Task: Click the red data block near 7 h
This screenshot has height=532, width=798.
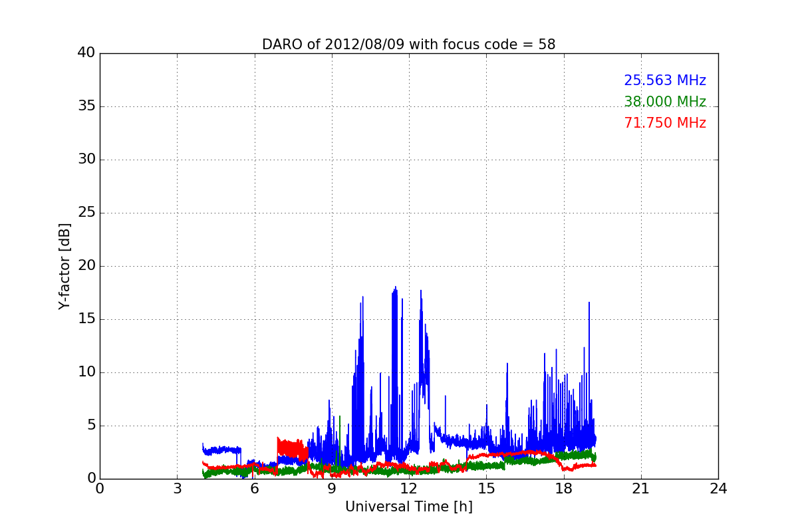Action: pos(293,449)
